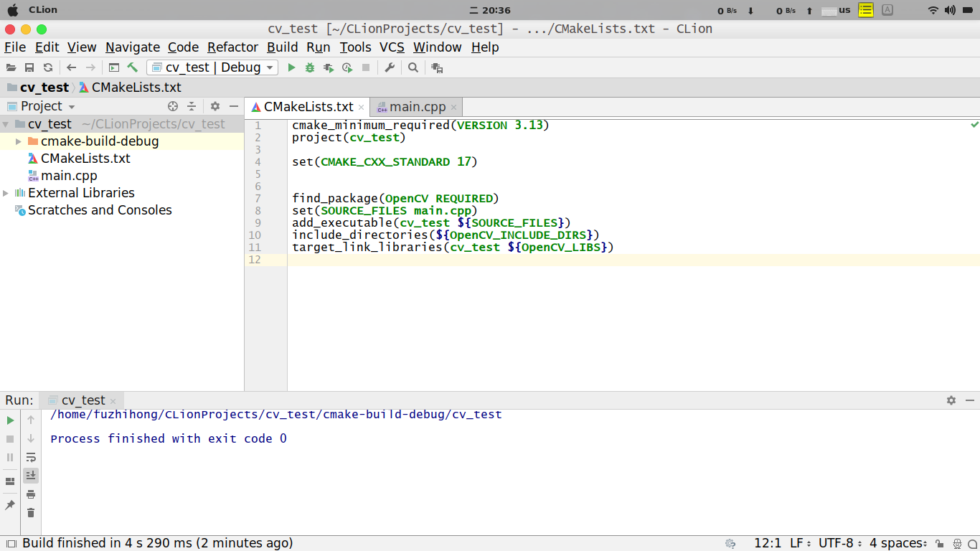The height and width of the screenshot is (551, 980).
Task: Hide the Run tool window
Action: (x=970, y=400)
